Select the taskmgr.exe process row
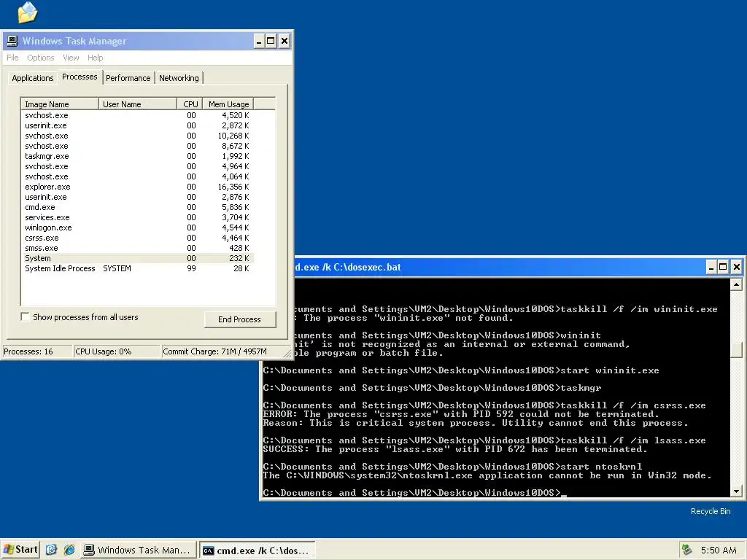Viewport: 747px width, 560px height. point(137,156)
